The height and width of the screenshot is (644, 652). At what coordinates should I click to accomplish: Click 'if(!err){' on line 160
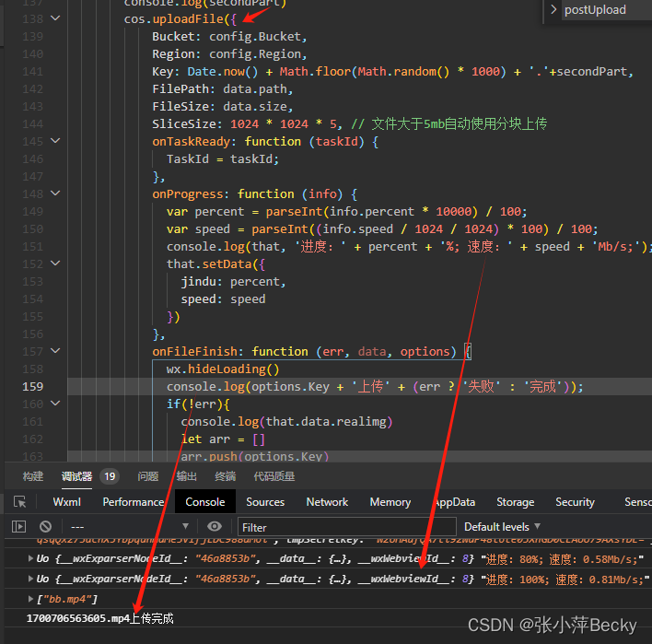(x=198, y=404)
